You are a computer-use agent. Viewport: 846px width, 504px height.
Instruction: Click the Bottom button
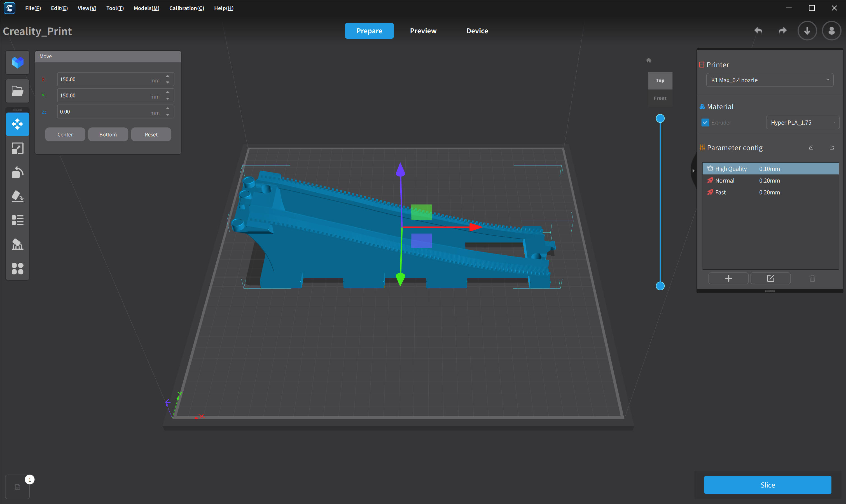(x=108, y=134)
